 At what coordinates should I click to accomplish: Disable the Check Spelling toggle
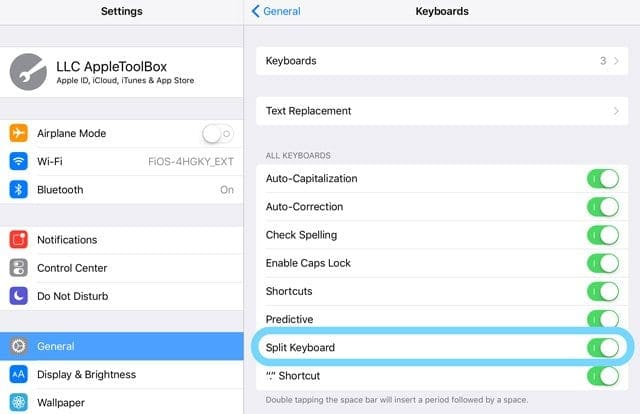[603, 235]
